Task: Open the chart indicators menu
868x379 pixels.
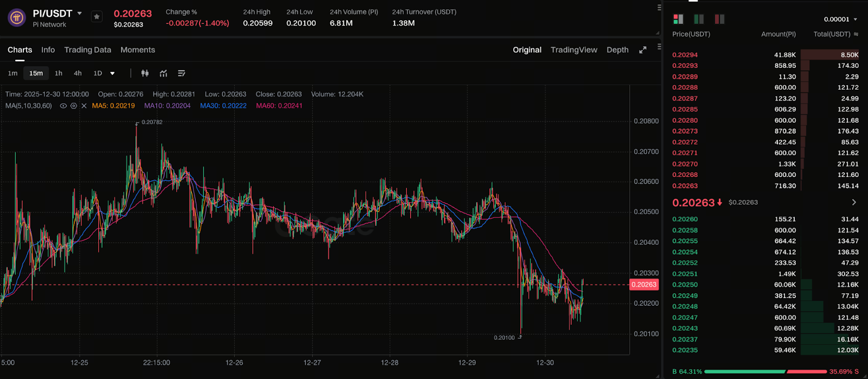Action: [163, 73]
